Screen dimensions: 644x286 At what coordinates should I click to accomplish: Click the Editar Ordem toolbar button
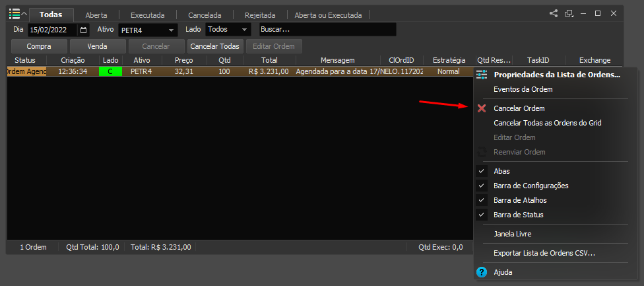click(274, 46)
